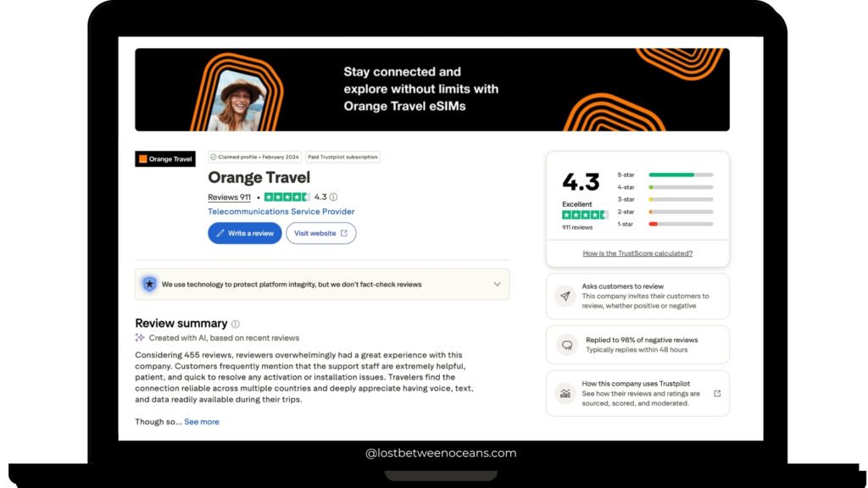Click the Orange Travel logo badge
The image size is (868, 488).
(x=165, y=158)
